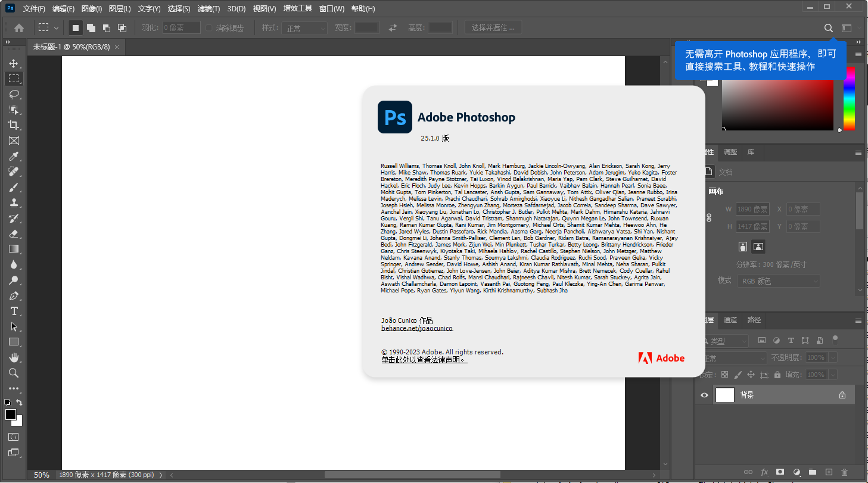The height and width of the screenshot is (483, 868).
Task: Toggle lock position icon
Action: click(x=751, y=375)
